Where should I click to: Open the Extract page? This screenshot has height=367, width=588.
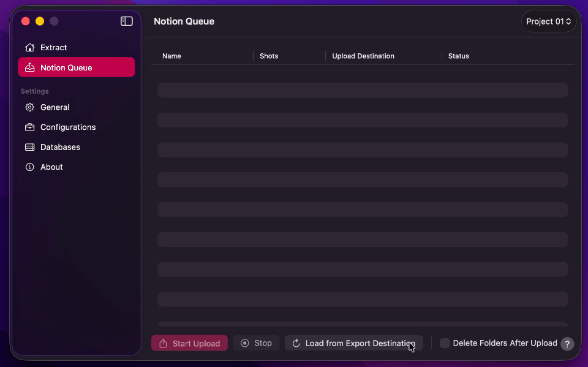tap(76, 48)
